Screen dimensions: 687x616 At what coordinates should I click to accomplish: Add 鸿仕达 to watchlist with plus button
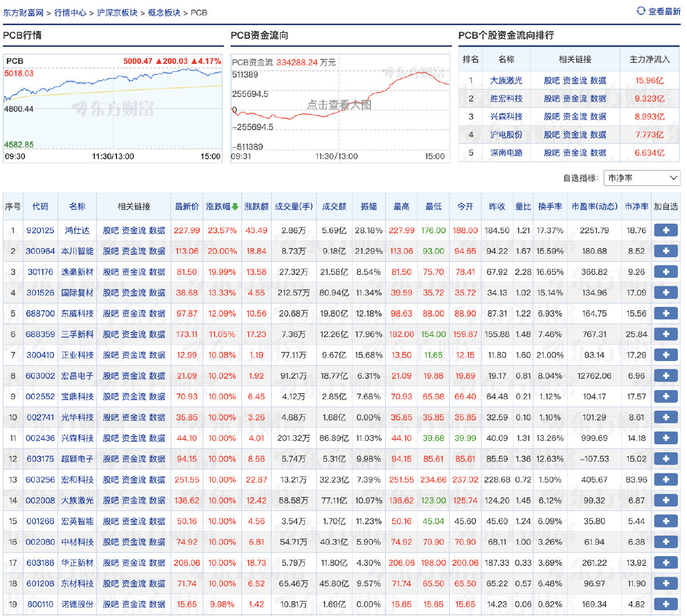point(665,230)
